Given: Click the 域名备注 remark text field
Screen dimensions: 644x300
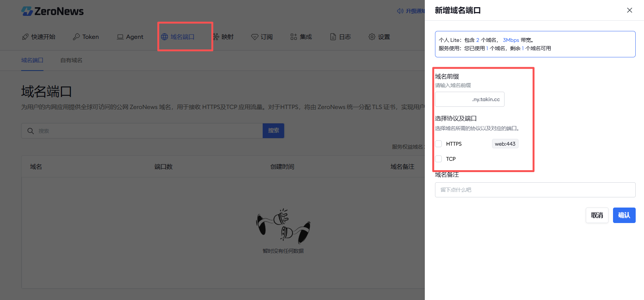Looking at the screenshot, I should [x=535, y=190].
